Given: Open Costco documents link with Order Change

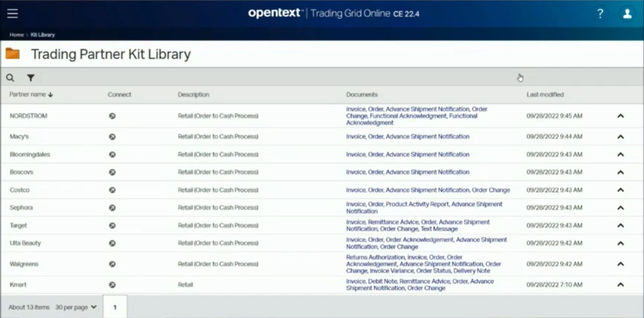Looking at the screenshot, I should pyautogui.click(x=428, y=190).
